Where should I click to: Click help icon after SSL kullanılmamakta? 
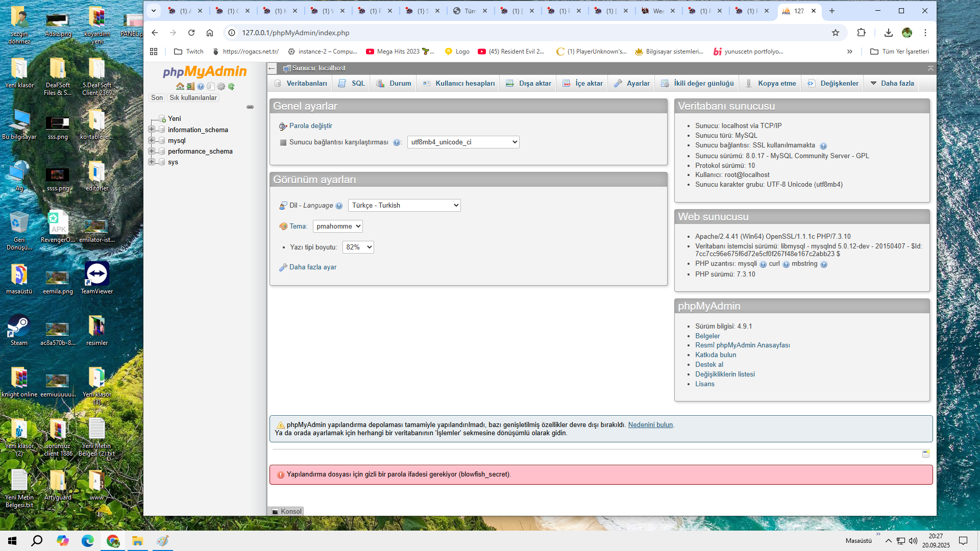click(x=823, y=146)
